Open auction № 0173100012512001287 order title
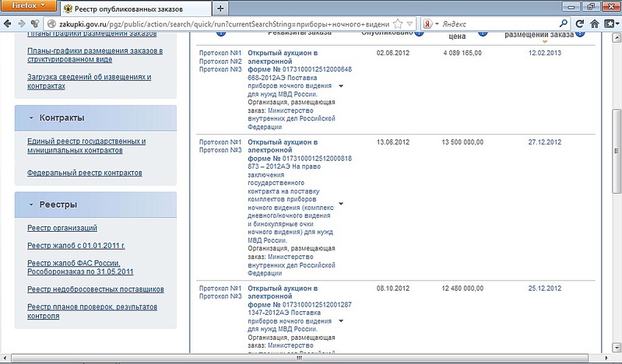Image resolution: width=622 pixels, height=364 pixels. pyautogui.click(x=300, y=296)
